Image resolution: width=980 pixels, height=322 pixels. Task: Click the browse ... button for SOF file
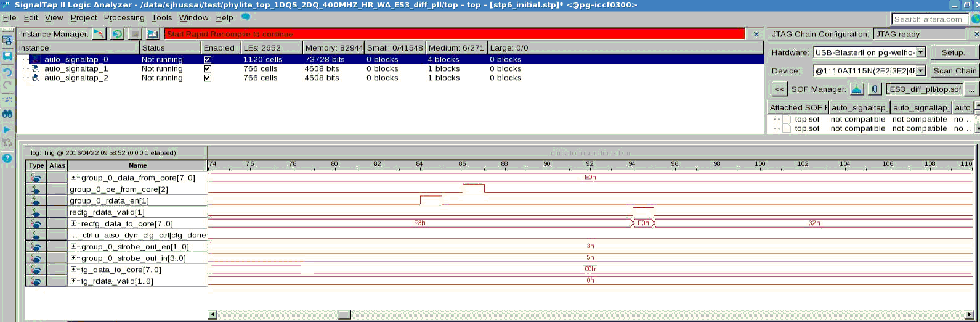click(x=971, y=89)
